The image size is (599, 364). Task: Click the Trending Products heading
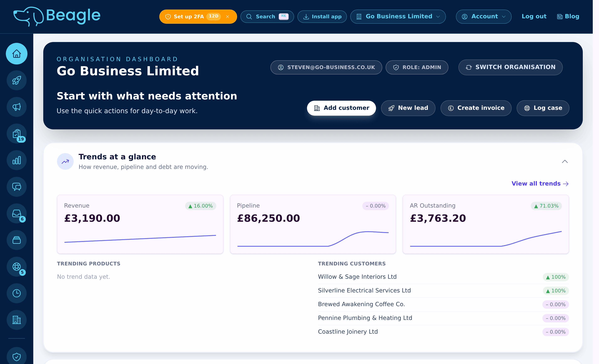pos(88,264)
